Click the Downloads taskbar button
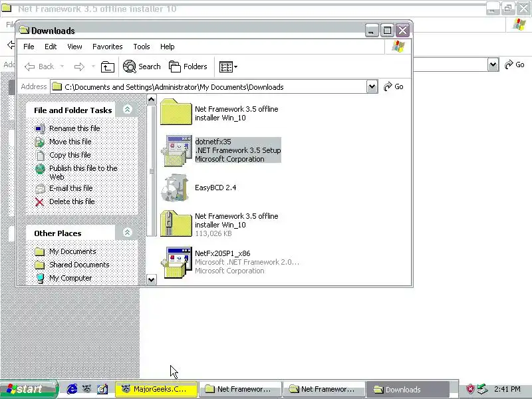532x399 pixels. 408,389
